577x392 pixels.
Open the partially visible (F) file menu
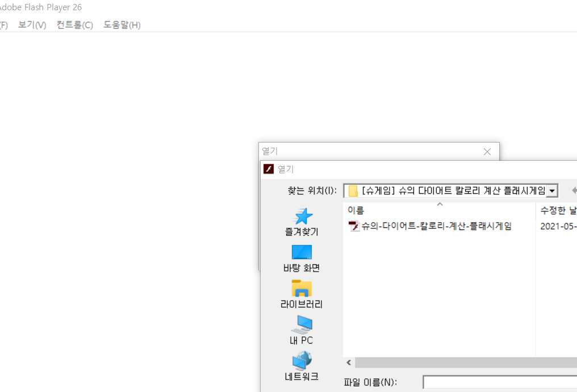click(3, 25)
